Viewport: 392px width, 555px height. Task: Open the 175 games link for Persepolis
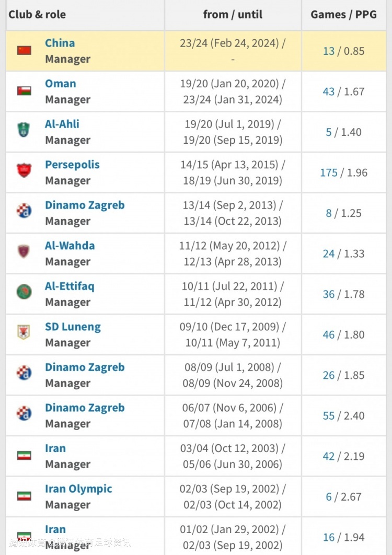(x=329, y=172)
